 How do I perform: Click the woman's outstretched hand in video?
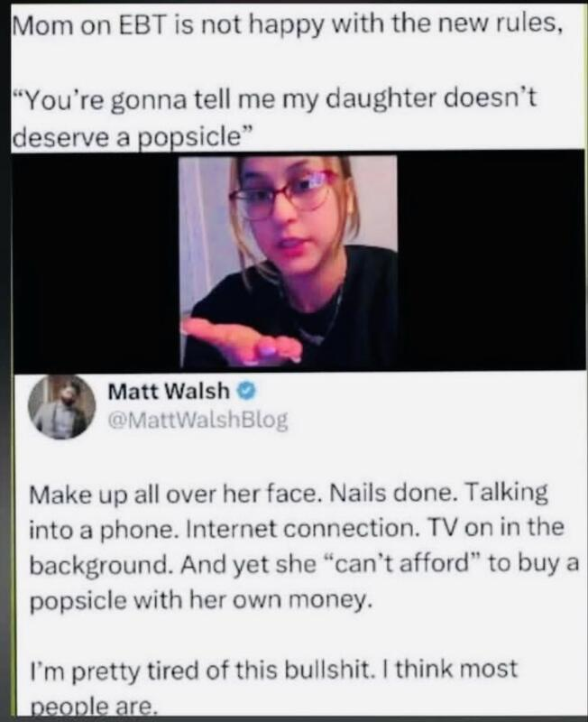tap(241, 340)
